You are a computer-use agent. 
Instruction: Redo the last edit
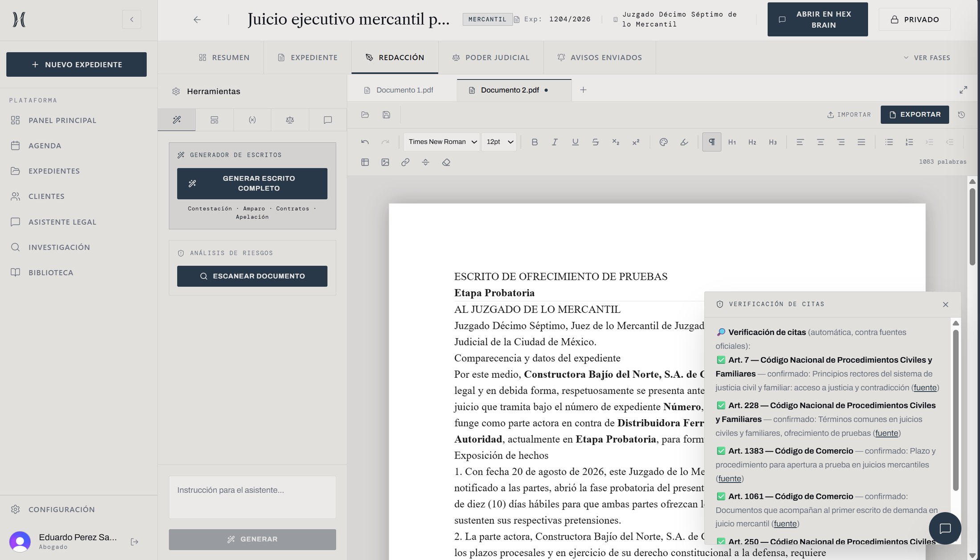pyautogui.click(x=385, y=142)
